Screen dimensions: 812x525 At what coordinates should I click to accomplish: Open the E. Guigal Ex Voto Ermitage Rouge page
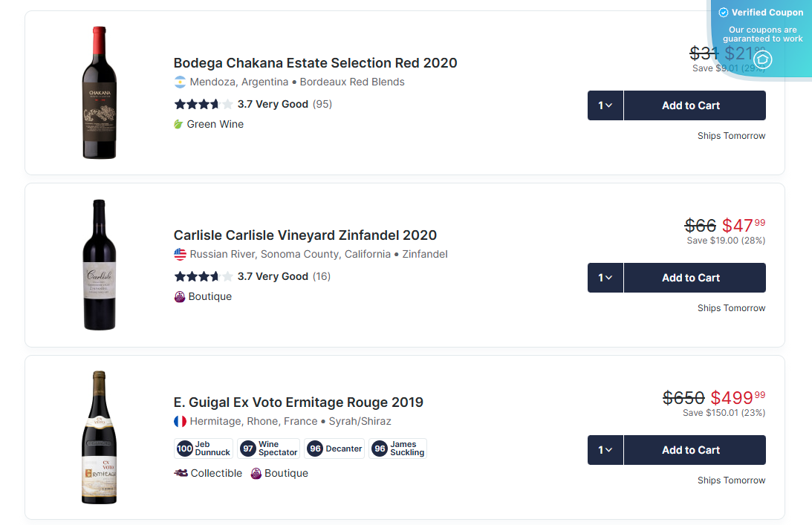(x=297, y=402)
